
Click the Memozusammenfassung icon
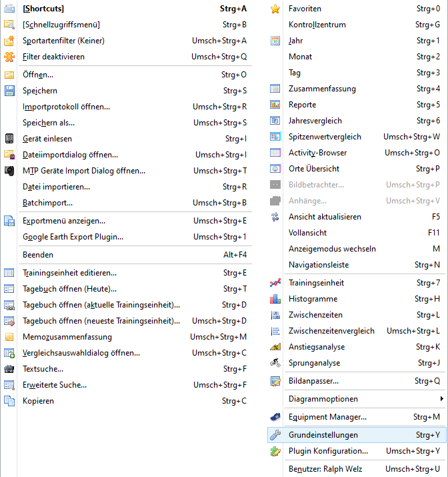pos(9,337)
